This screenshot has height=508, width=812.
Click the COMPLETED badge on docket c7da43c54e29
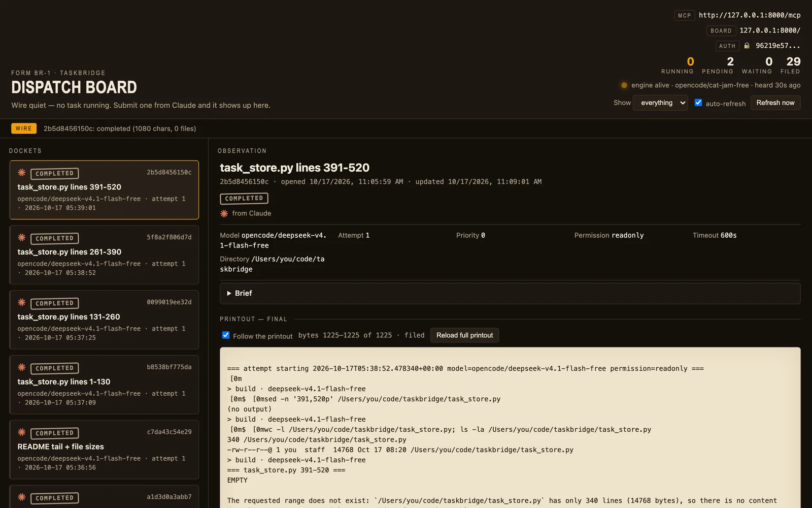[55, 433]
